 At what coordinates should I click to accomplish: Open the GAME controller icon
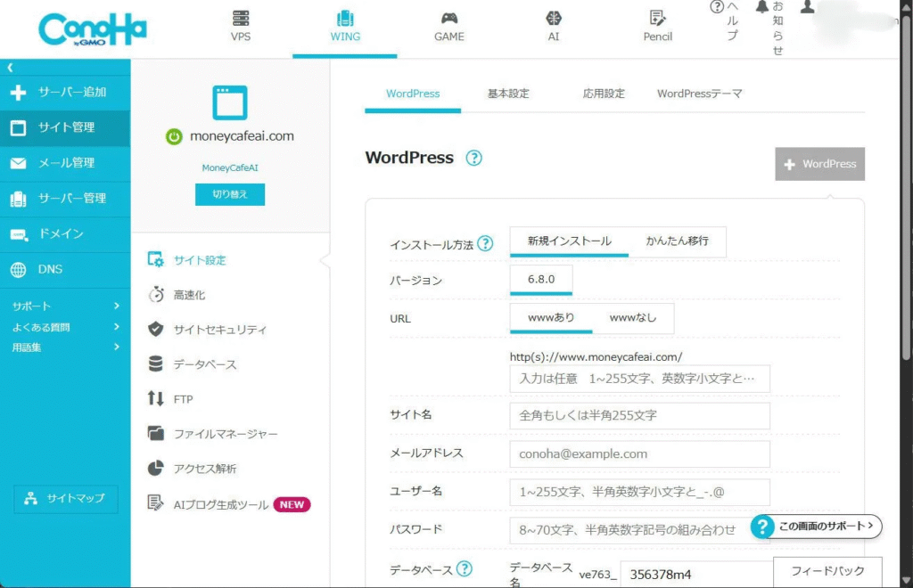tap(449, 19)
